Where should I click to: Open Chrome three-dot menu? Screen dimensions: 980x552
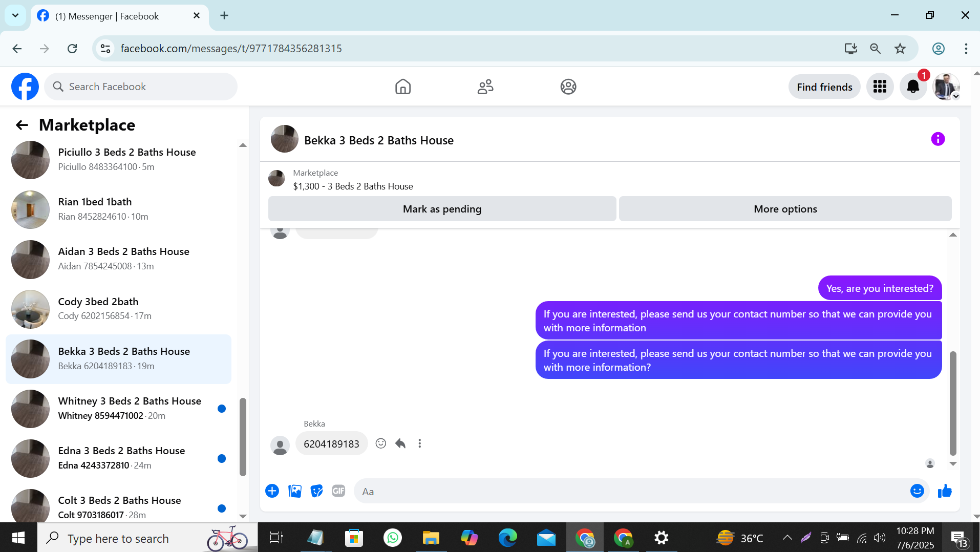966,49
